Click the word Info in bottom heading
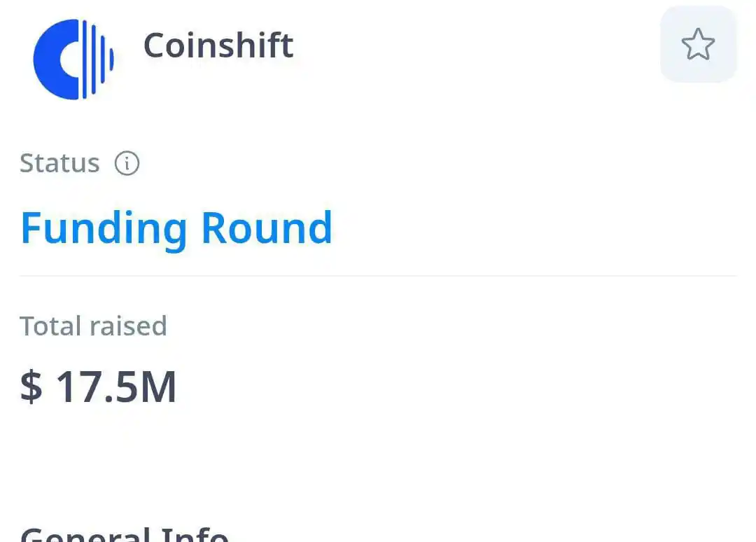 pyautogui.click(x=195, y=534)
